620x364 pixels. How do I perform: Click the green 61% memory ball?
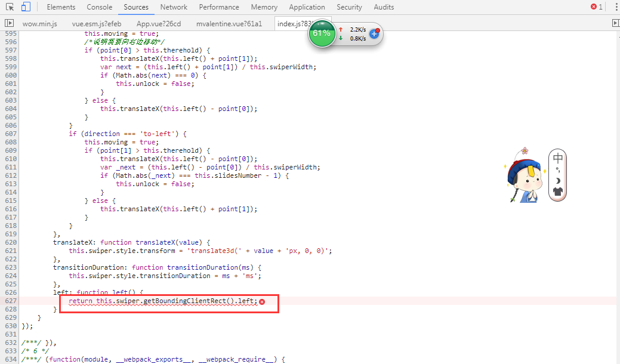point(322,33)
